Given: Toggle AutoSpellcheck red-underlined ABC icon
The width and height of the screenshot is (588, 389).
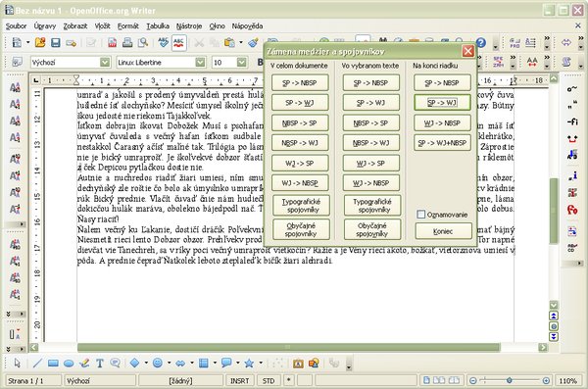Looking at the screenshot, I should tap(179, 42).
